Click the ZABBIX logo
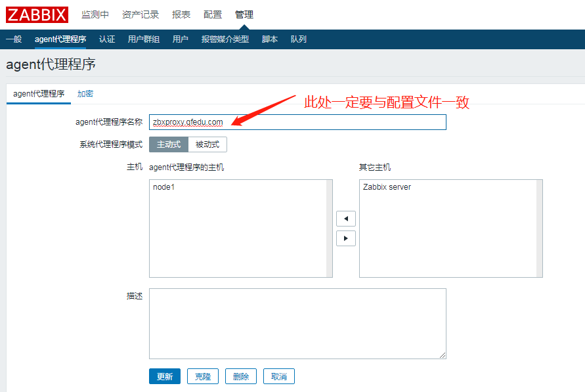 click(37, 14)
